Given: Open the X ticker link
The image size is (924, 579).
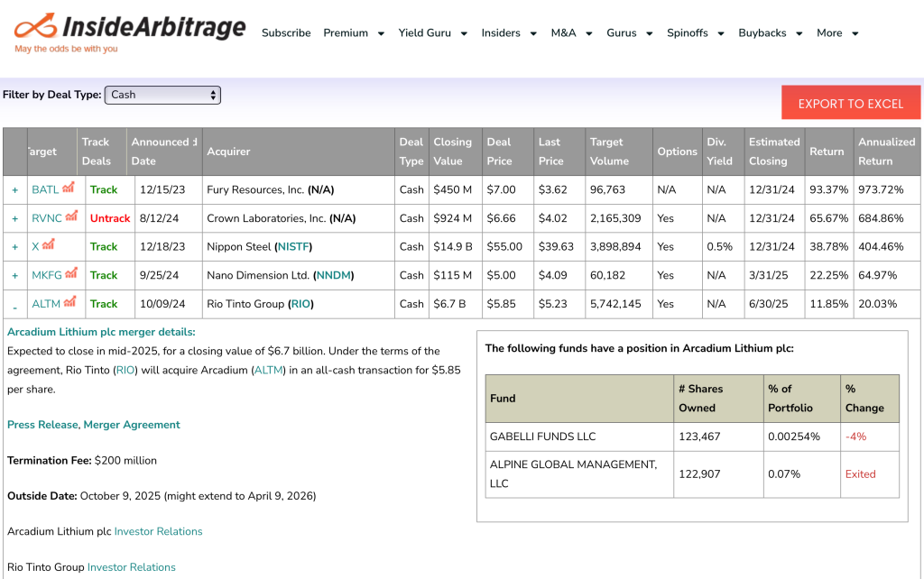Looking at the screenshot, I should click(35, 247).
